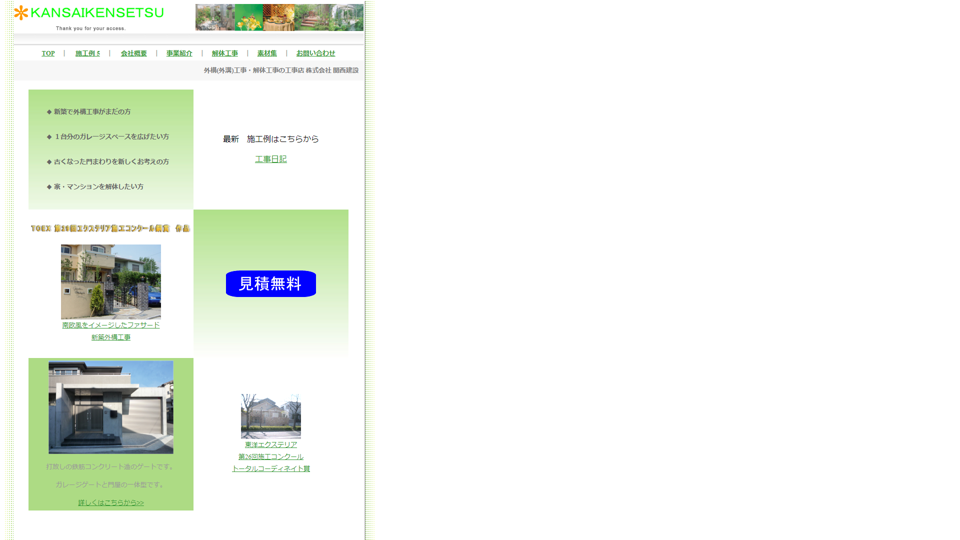Image resolution: width=960 pixels, height=540 pixels.
Task: Go to 施工例 5 menu item
Action: (x=88, y=54)
